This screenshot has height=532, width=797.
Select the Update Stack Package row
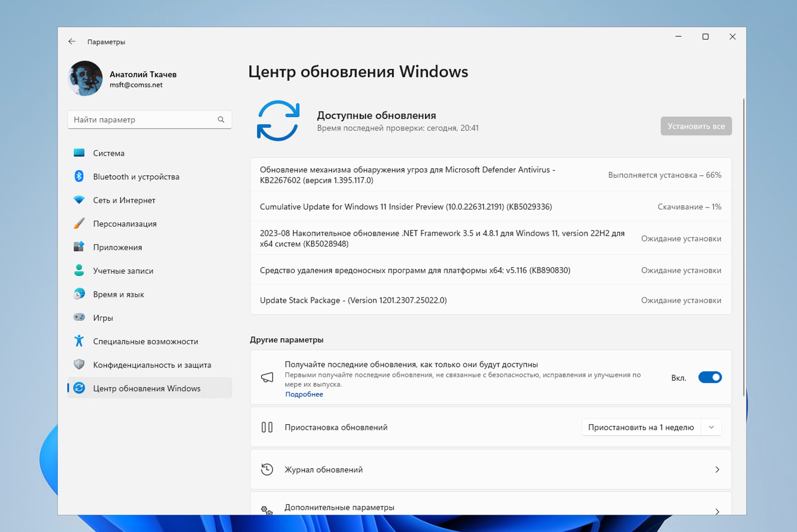[490, 300]
